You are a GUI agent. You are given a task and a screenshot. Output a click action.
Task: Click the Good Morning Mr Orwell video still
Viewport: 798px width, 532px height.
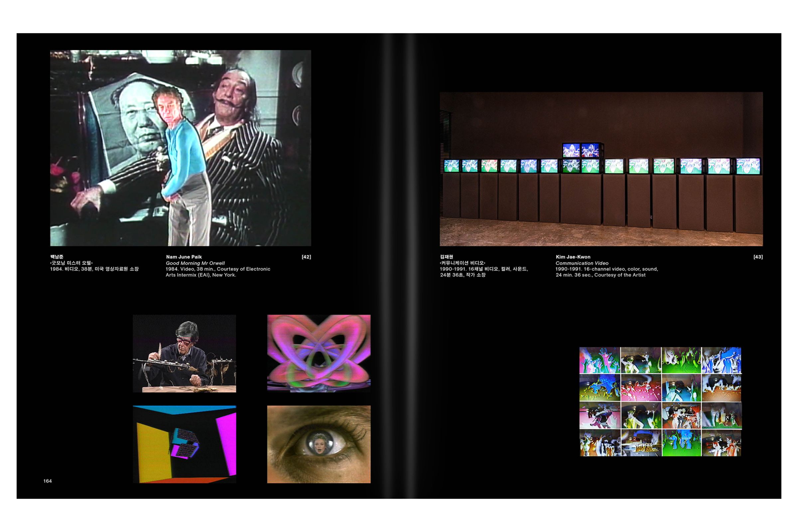181,148
